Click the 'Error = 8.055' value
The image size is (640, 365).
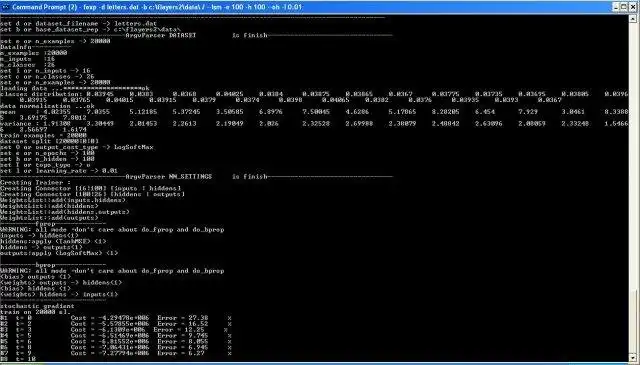tap(183, 341)
